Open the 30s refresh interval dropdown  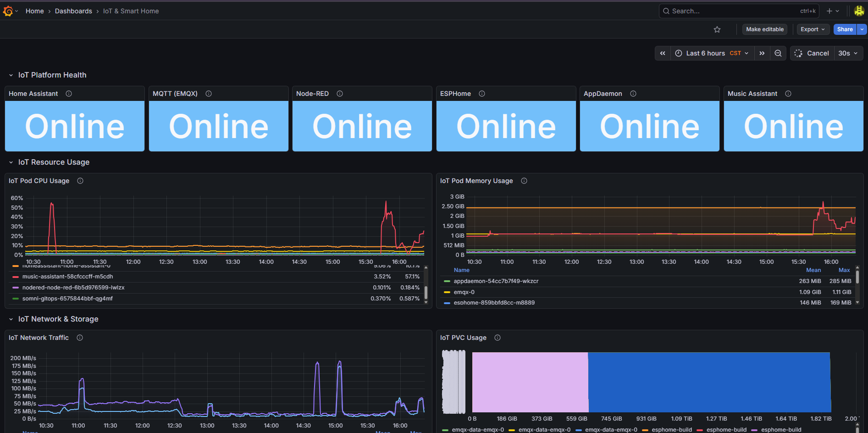(848, 53)
